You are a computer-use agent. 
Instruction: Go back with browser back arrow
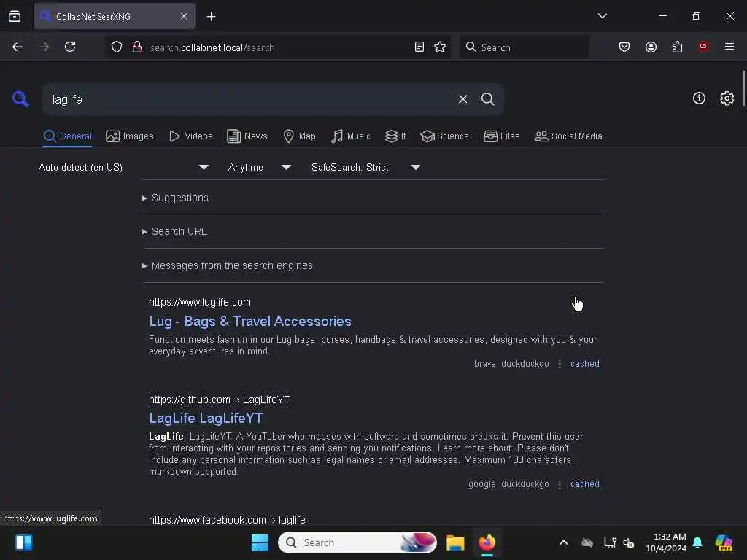tap(18, 47)
